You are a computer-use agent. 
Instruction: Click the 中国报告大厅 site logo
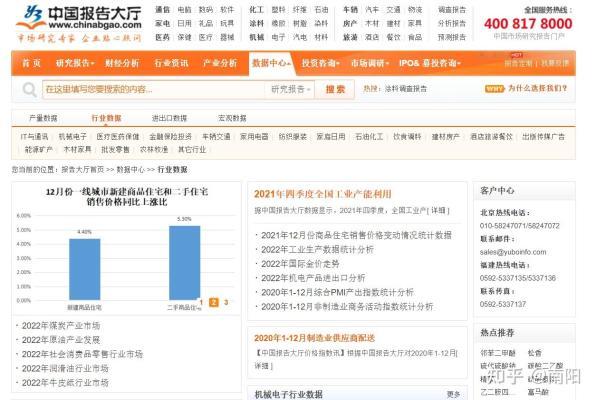click(79, 23)
